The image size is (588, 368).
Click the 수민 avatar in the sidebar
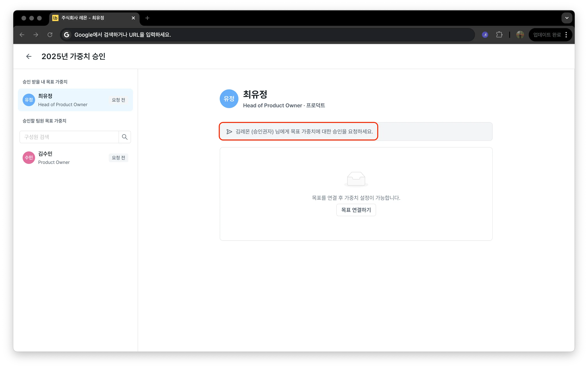click(x=29, y=158)
